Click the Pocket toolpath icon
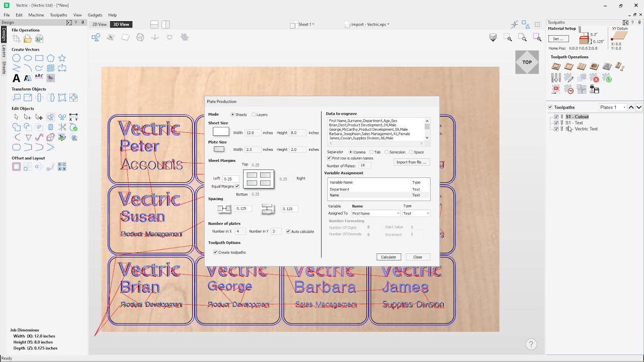644x362 pixels. click(569, 66)
